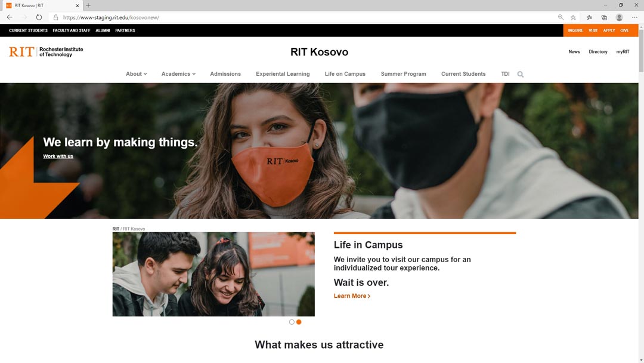Open the site search magnifier icon

[521, 75]
